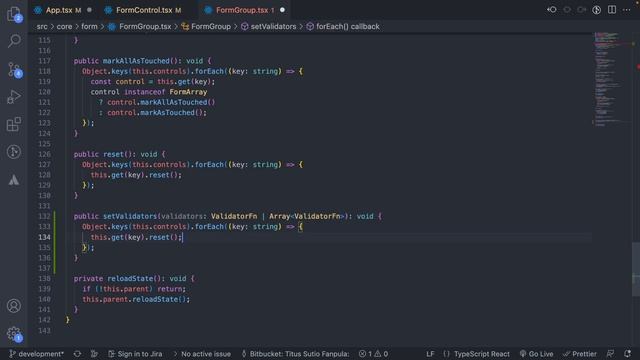Click 'reloadState' method name on line 138

coord(130,278)
